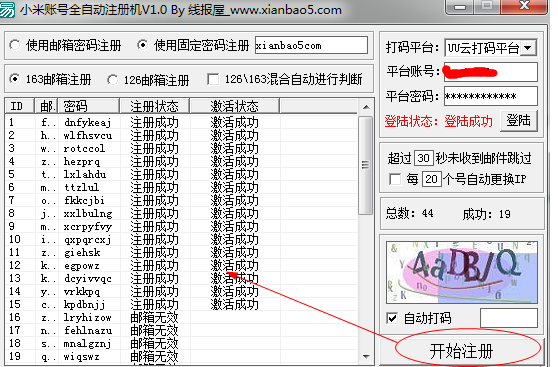Image resolution: width=558 pixels, height=367 pixels.
Task: Select row with password fkkcjbi
Action: point(181,200)
